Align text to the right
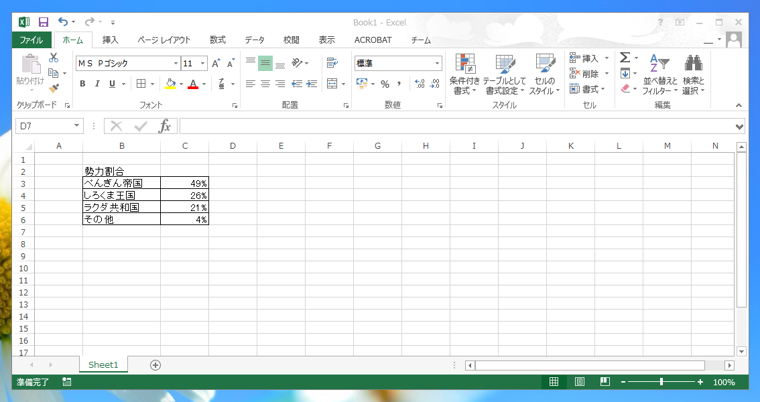Screen dimensions: 760x402 [280, 84]
